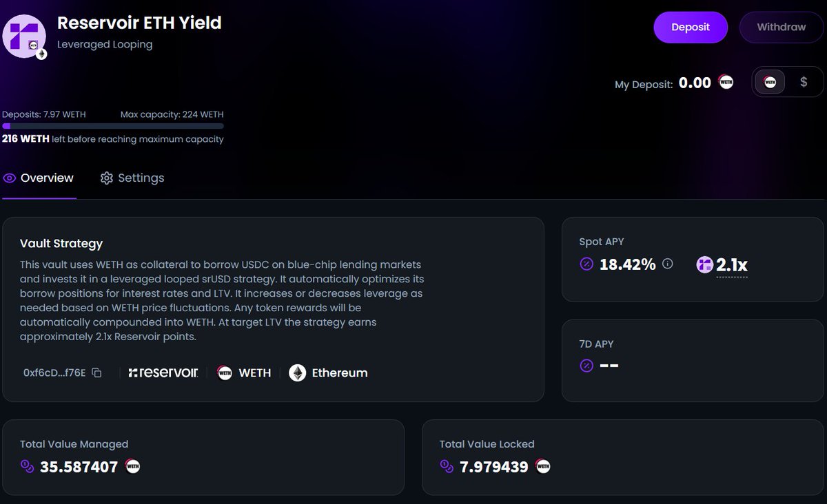This screenshot has height=504, width=827.
Task: Click the Withdraw button
Action: (x=782, y=28)
